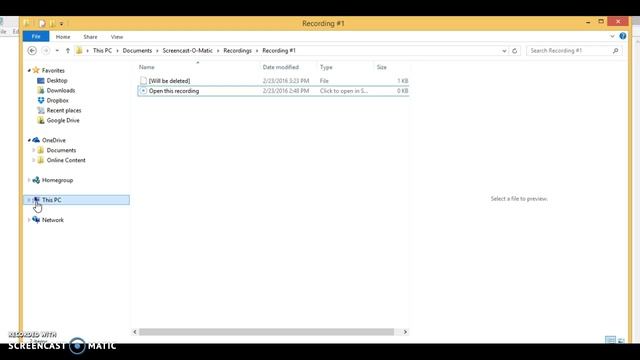Screen dimensions: 640x360
Task: Switch to Details view in the status bar
Action: click(x=610, y=340)
